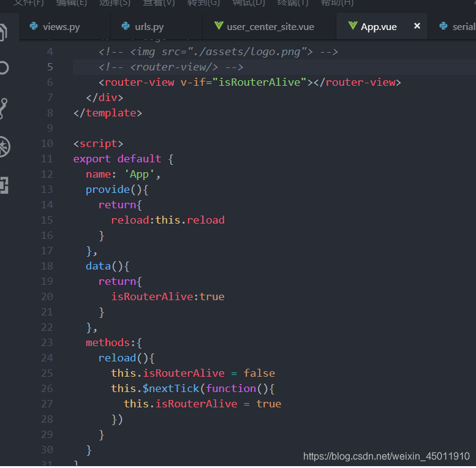476x468 pixels.
Task: Click the Python icon on urls.py tab
Action: pos(126,26)
